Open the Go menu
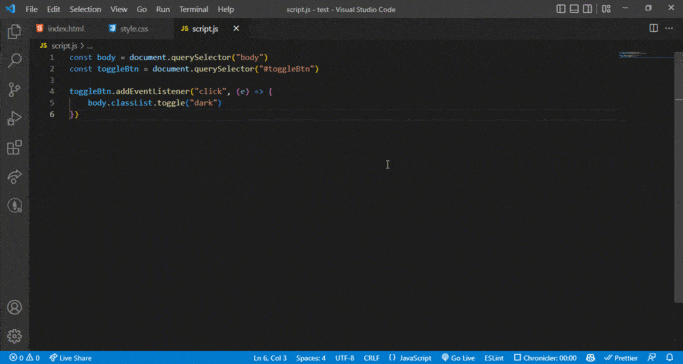The image size is (683, 364). pos(142,9)
